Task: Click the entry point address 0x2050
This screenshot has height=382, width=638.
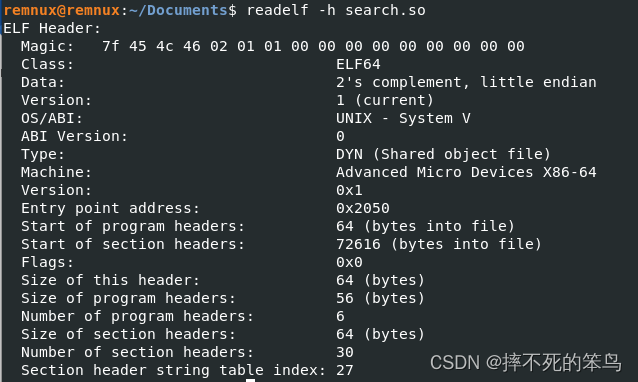Action: coord(363,208)
